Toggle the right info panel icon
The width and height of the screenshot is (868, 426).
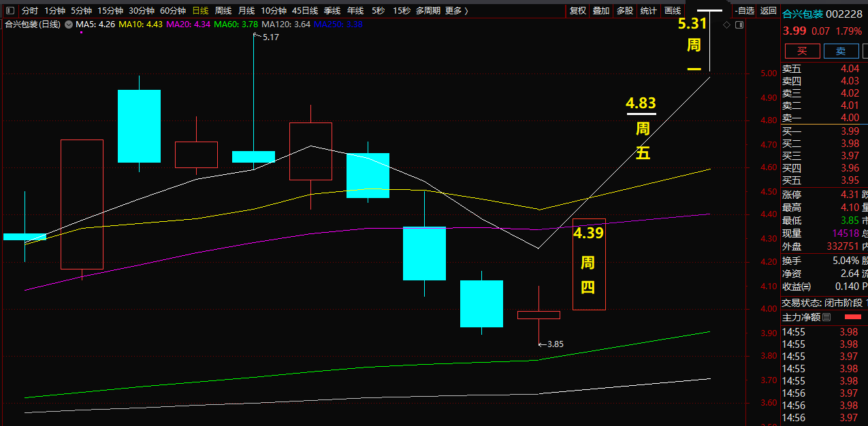[739, 24]
